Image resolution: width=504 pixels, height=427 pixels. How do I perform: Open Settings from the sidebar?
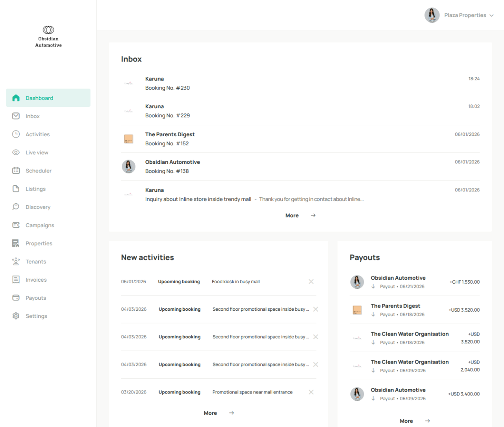(x=48, y=316)
